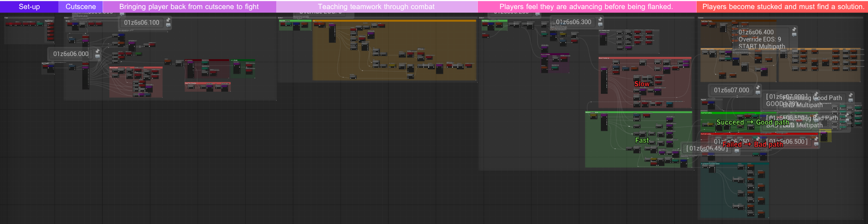The height and width of the screenshot is (224, 868).
Task: Toggle bubble visibility on [01z6s06.450] comment
Action: click(x=737, y=151)
